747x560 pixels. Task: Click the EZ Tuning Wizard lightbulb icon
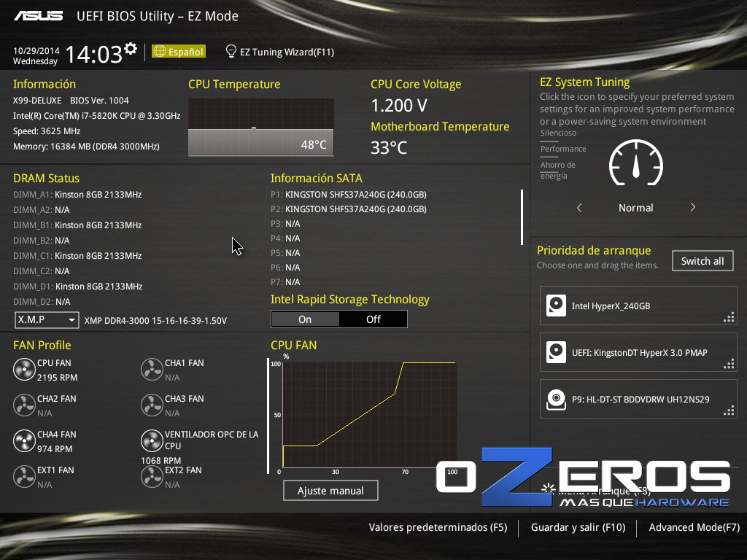click(231, 51)
